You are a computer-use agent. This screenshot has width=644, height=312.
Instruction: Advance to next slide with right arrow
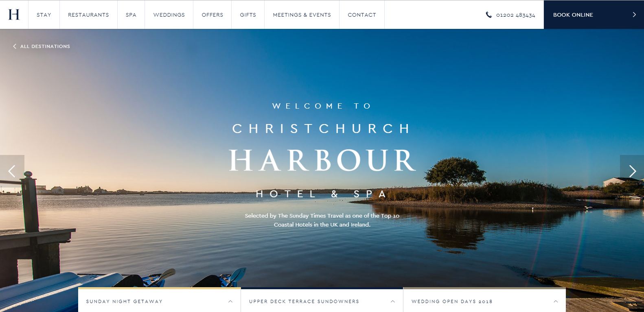coord(632,171)
